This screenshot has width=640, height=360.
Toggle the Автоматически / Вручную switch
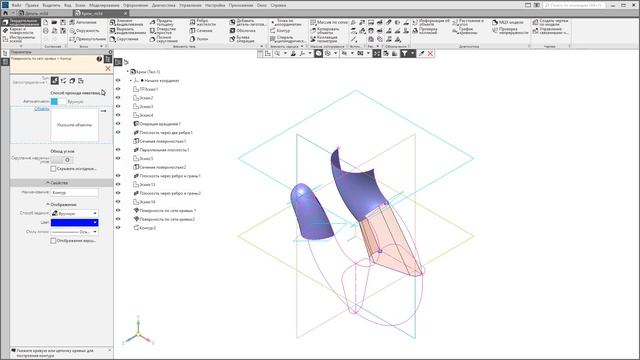click(58, 101)
